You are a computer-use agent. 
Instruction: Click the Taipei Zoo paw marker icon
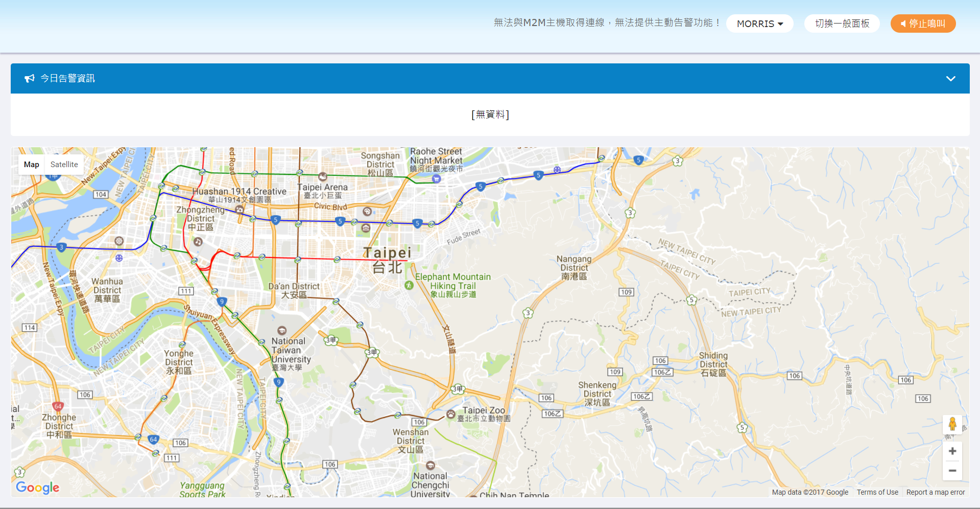[451, 414]
